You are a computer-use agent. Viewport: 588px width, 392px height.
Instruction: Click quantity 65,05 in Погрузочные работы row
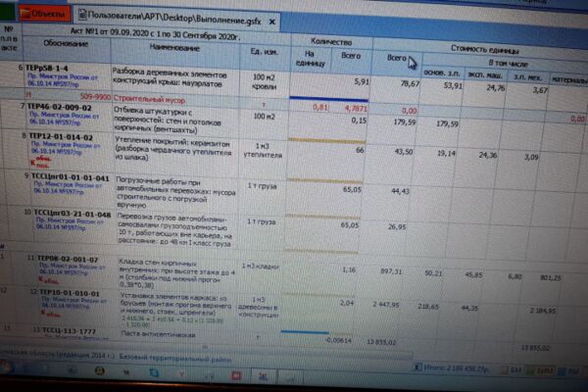coord(352,189)
